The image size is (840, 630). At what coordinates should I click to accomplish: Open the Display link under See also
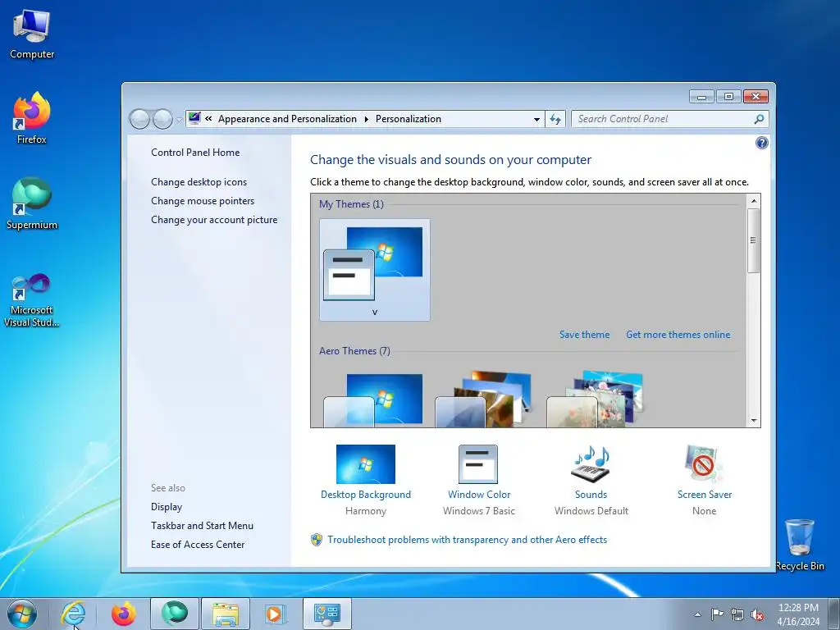(x=166, y=507)
